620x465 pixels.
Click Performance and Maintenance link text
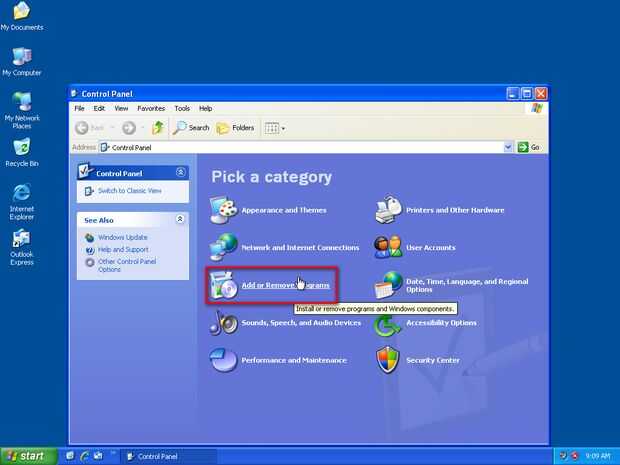point(294,360)
